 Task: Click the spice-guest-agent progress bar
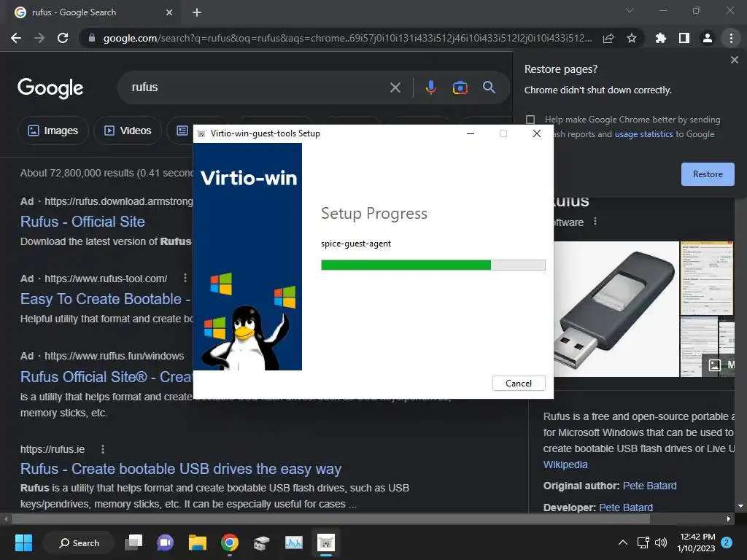[x=433, y=265]
